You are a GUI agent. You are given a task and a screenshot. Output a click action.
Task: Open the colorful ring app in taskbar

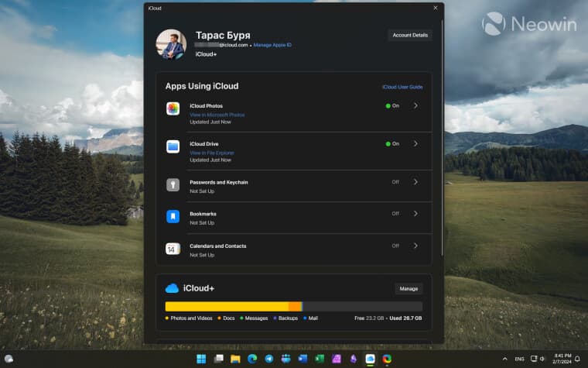[387, 359]
